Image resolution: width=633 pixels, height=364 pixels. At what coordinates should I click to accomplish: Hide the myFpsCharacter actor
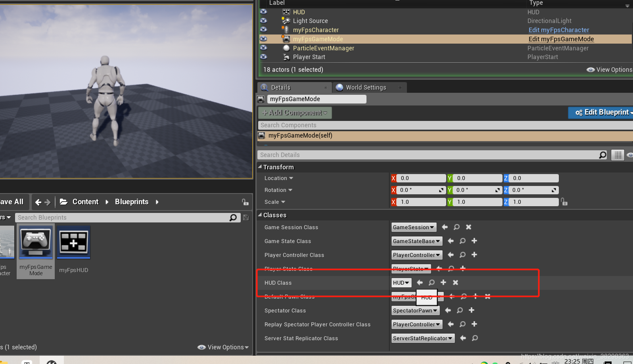tap(263, 30)
